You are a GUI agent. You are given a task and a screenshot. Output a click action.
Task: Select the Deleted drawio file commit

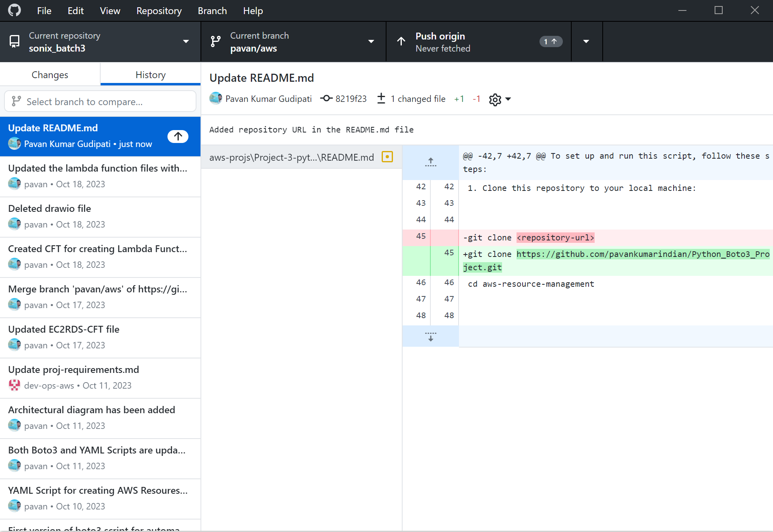(x=100, y=217)
